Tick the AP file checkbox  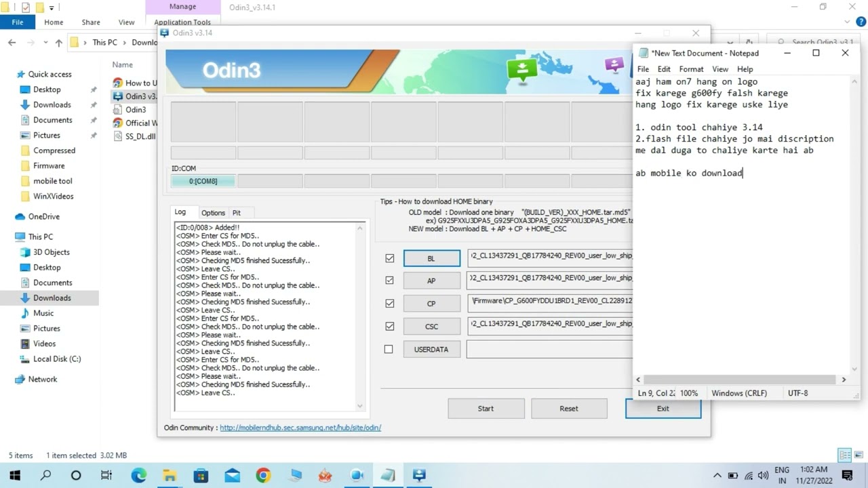pyautogui.click(x=389, y=280)
